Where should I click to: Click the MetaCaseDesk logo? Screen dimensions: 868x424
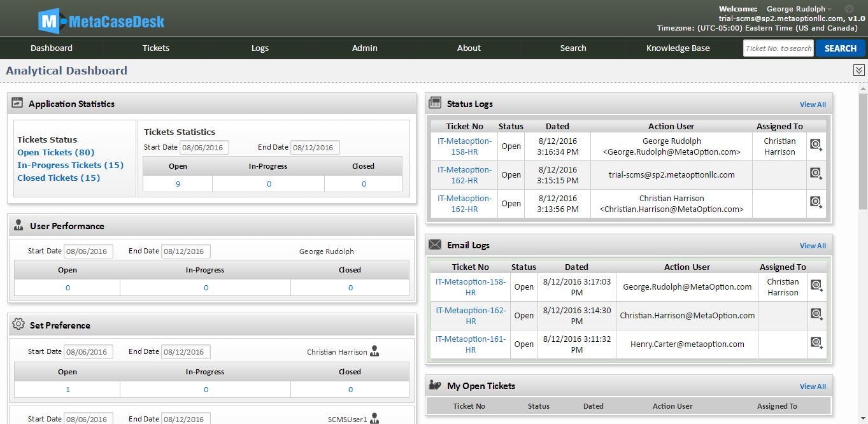pyautogui.click(x=99, y=20)
